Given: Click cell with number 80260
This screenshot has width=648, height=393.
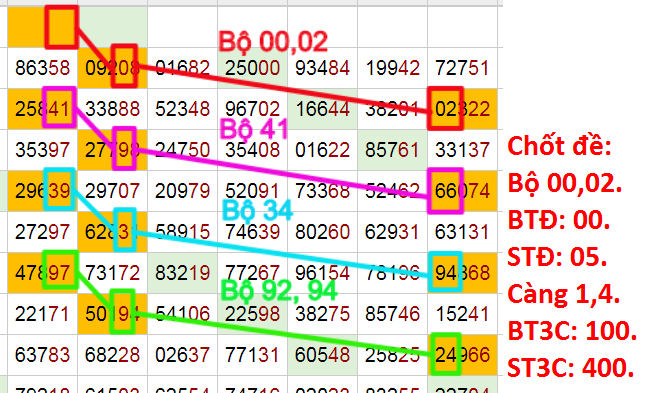Looking at the screenshot, I should coord(322,232).
